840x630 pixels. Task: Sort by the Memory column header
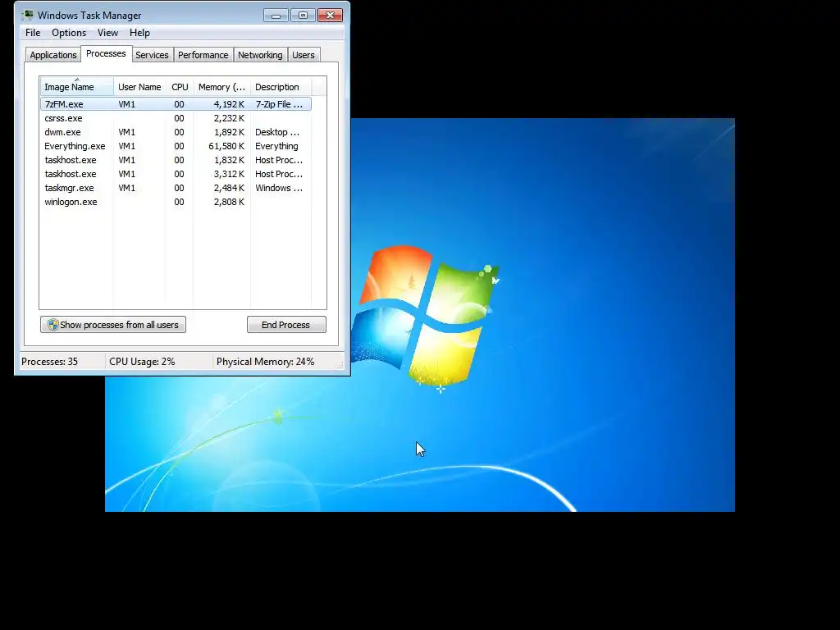221,87
